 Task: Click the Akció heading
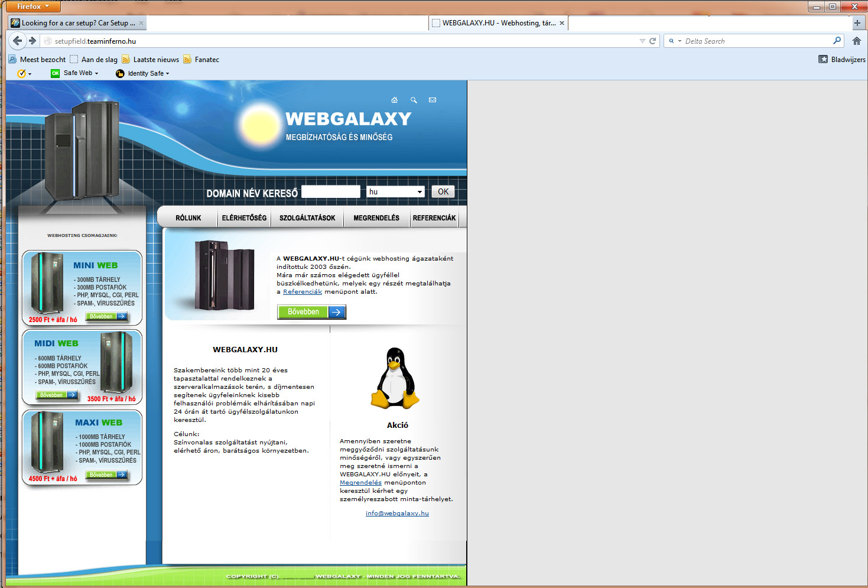[398, 425]
